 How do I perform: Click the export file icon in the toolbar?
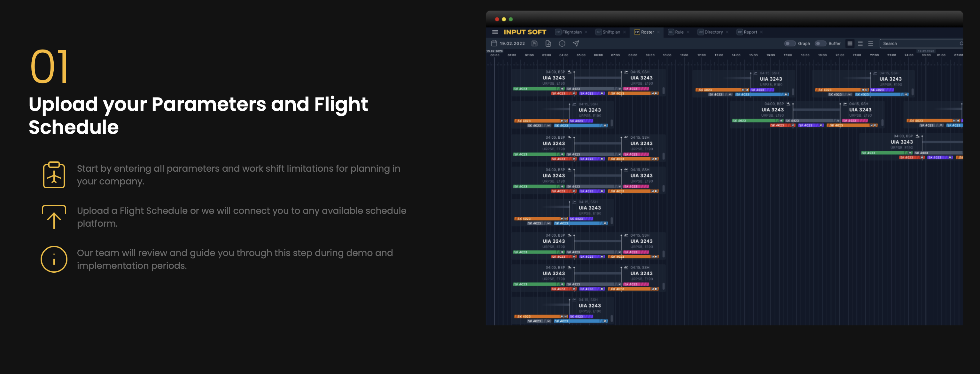(548, 43)
